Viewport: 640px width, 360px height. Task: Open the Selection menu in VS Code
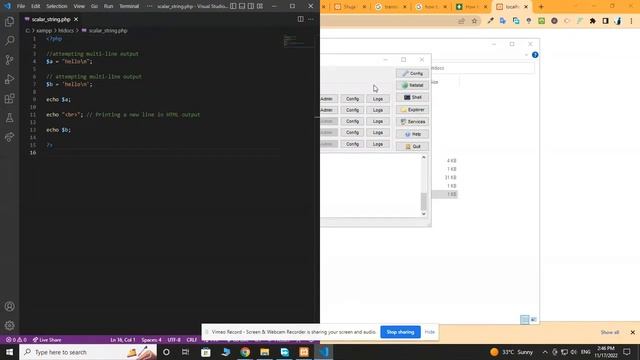(x=57, y=6)
